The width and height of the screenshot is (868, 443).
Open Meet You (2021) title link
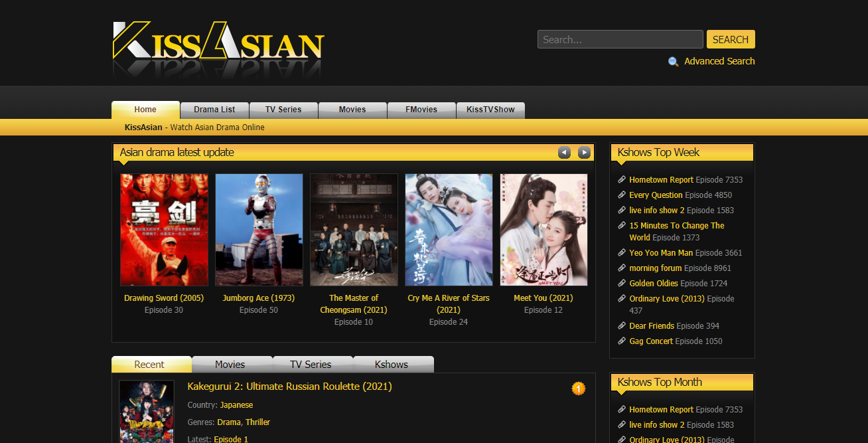543,298
